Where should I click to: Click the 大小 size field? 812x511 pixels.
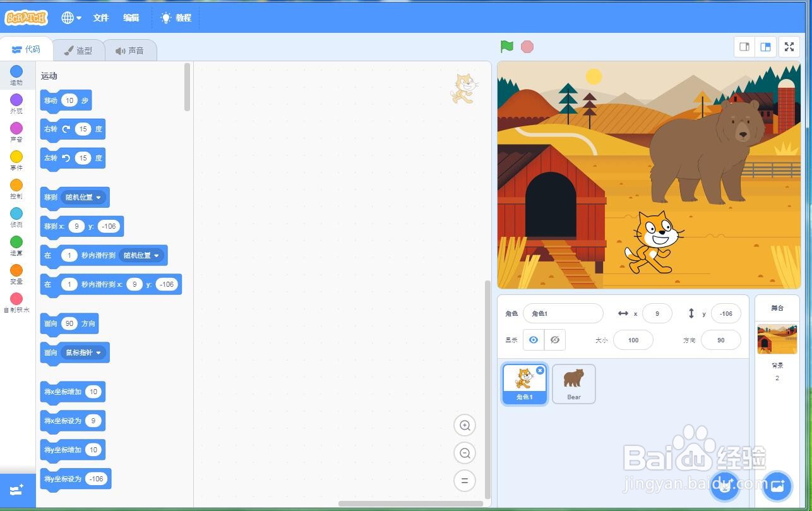633,340
